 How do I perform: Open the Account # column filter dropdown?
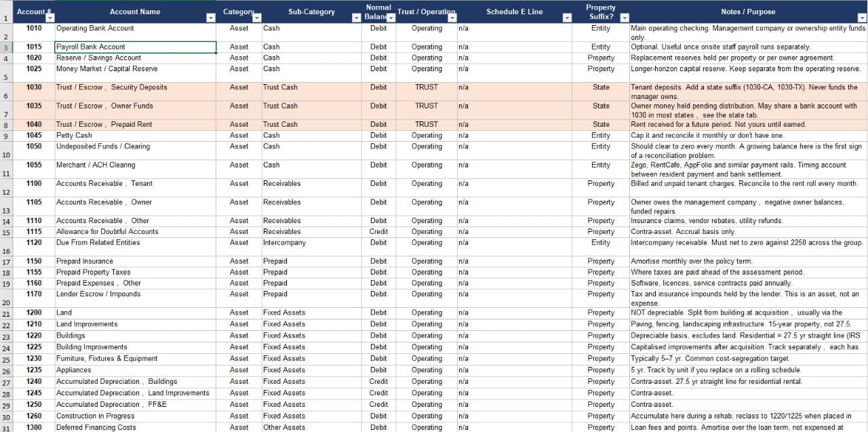click(x=50, y=18)
